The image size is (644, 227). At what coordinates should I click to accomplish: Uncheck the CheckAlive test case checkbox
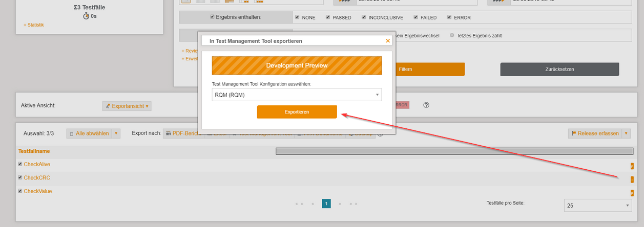[20, 164]
